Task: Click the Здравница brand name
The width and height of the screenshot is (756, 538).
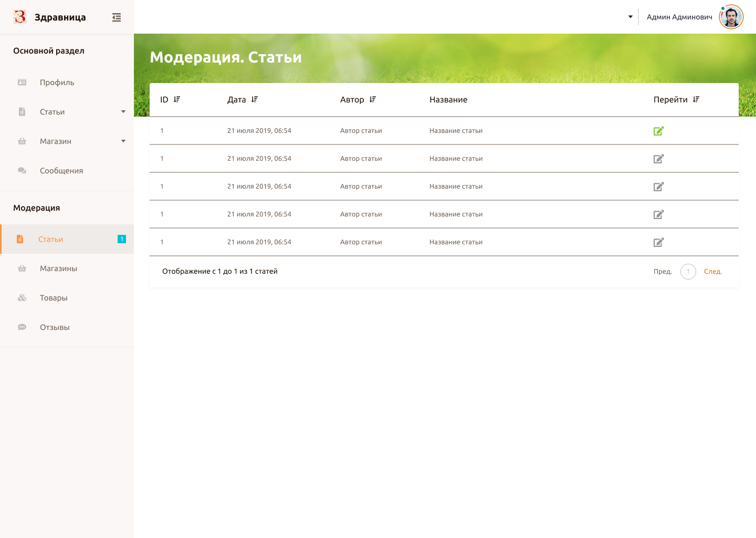Action: [x=60, y=17]
